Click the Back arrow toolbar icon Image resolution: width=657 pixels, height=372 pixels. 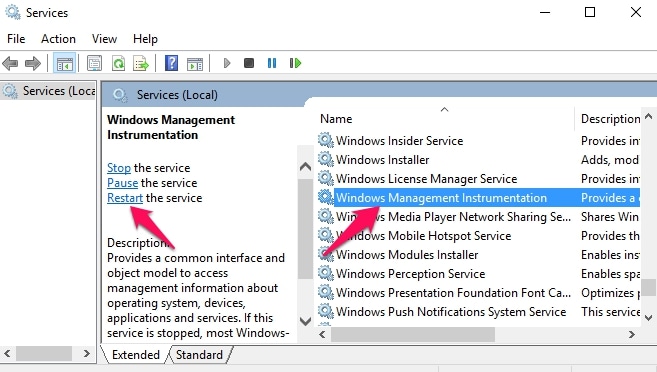point(10,64)
